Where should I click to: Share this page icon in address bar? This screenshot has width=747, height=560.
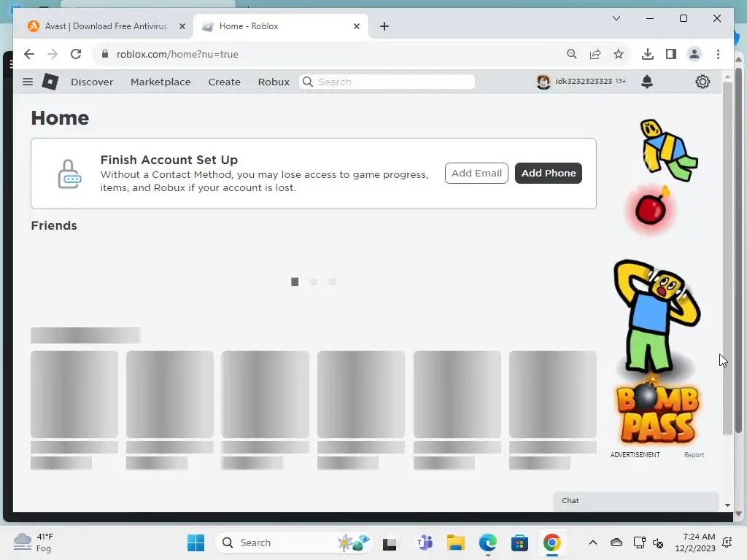pos(595,54)
